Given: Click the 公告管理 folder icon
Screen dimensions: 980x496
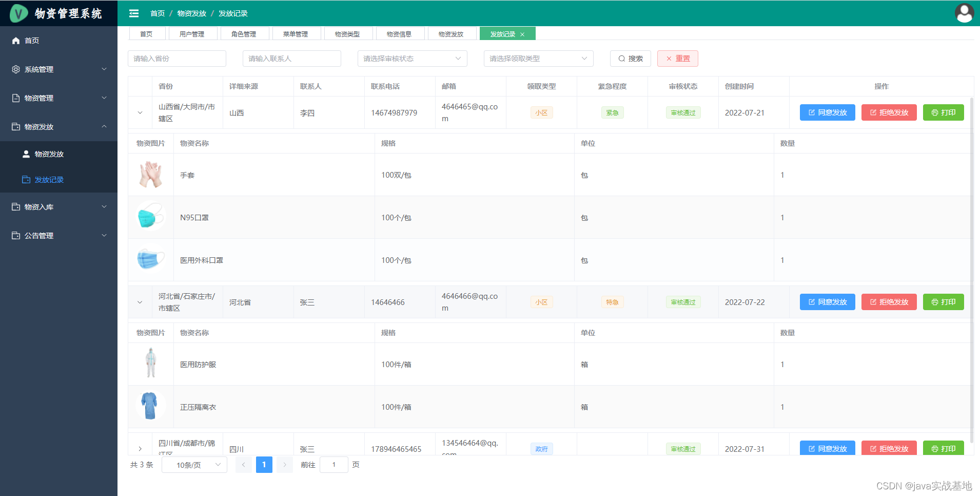Looking at the screenshot, I should coord(16,236).
